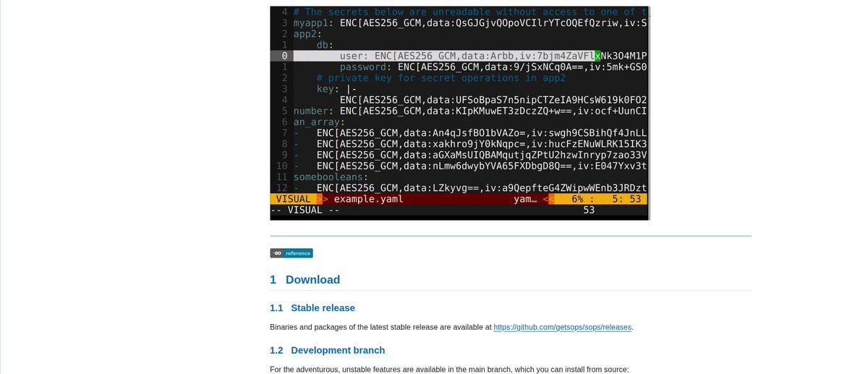
Task: Click the 'For the adventurous' paragraph text
Action: click(x=449, y=369)
